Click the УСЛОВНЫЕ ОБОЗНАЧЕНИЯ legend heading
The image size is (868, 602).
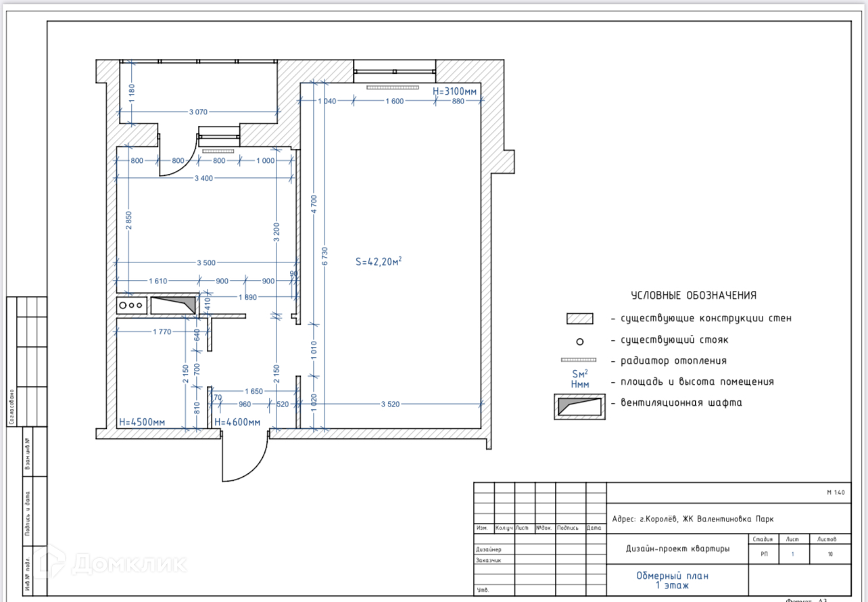[x=693, y=296]
